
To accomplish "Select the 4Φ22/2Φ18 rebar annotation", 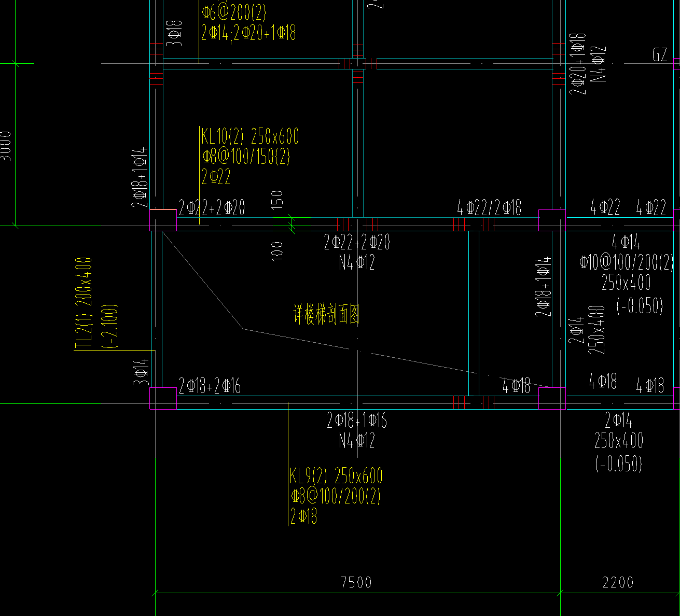I will pos(489,208).
